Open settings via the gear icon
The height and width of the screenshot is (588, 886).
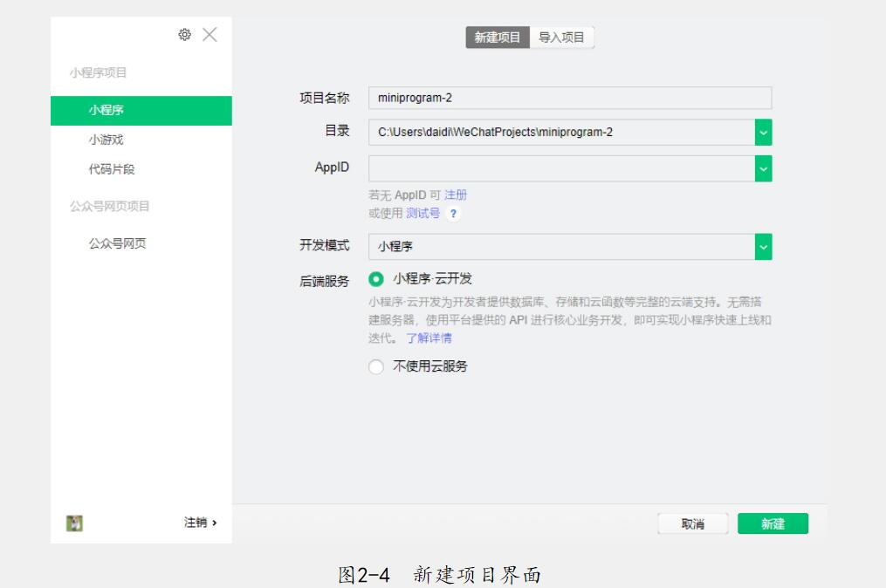[184, 34]
